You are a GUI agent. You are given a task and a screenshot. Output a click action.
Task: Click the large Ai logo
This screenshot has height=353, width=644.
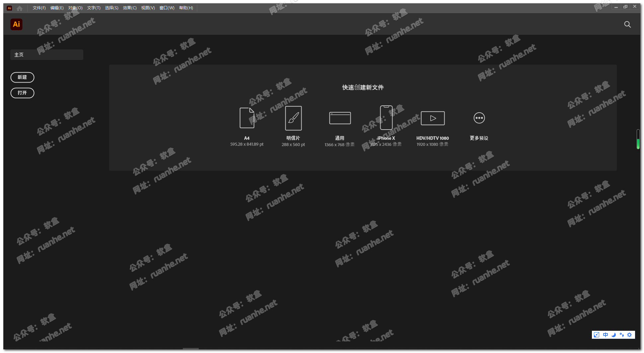[x=16, y=25]
